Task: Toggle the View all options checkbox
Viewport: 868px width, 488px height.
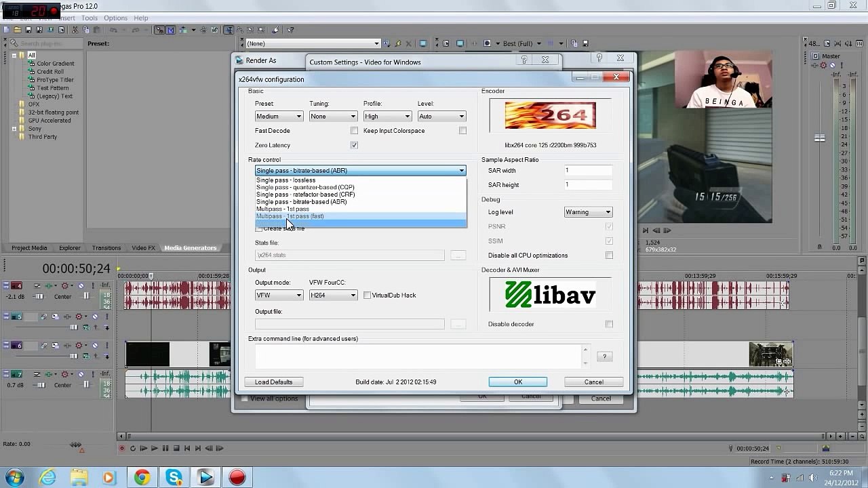Action: (245, 399)
